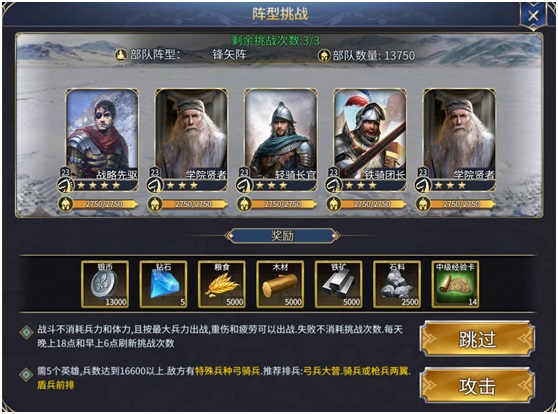Choose the 木材 wood log reward
Image resolution: width=558 pixels, height=414 pixels.
280,284
